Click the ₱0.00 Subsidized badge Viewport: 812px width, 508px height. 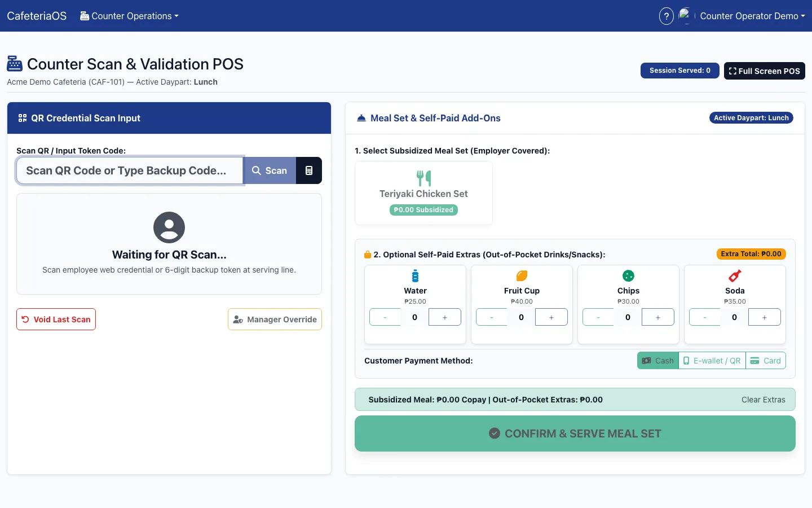coord(423,210)
